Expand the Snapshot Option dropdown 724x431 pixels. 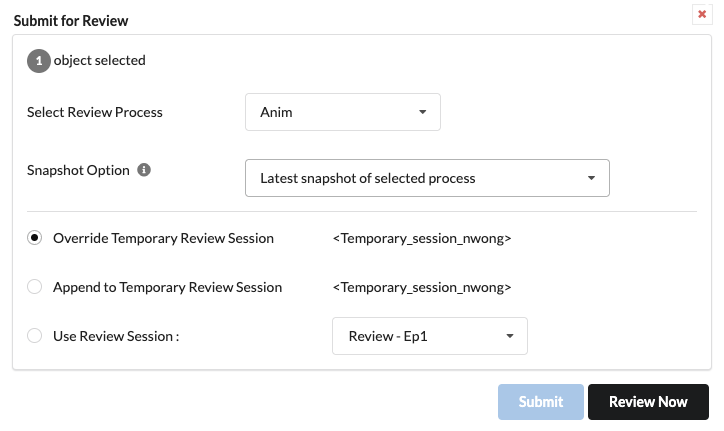click(427, 178)
